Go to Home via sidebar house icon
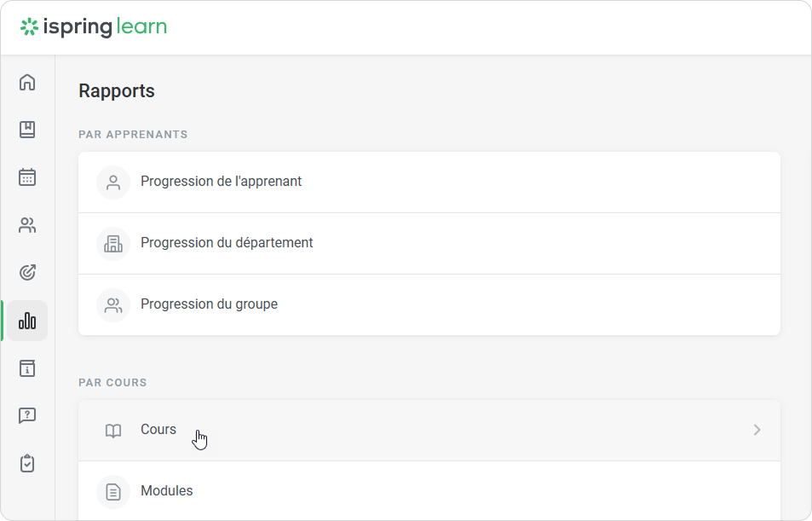Screen dimensions: 812x521 coord(27,83)
